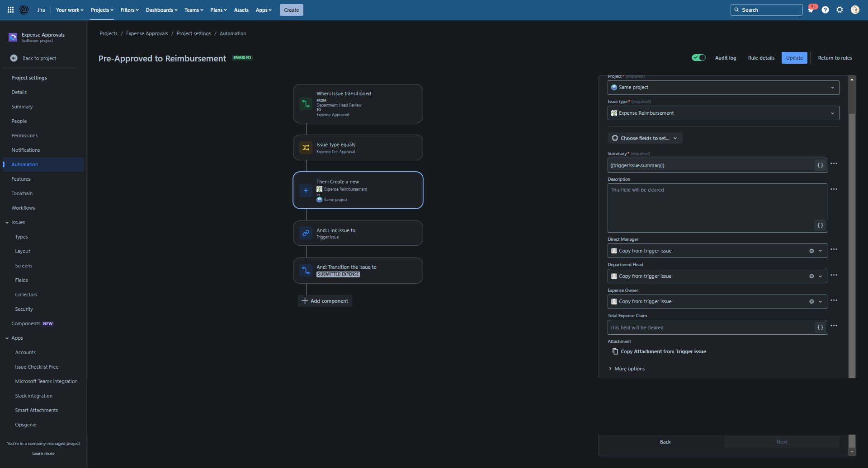This screenshot has height=468, width=868.
Task: Open the user profile avatar
Action: 855,10
